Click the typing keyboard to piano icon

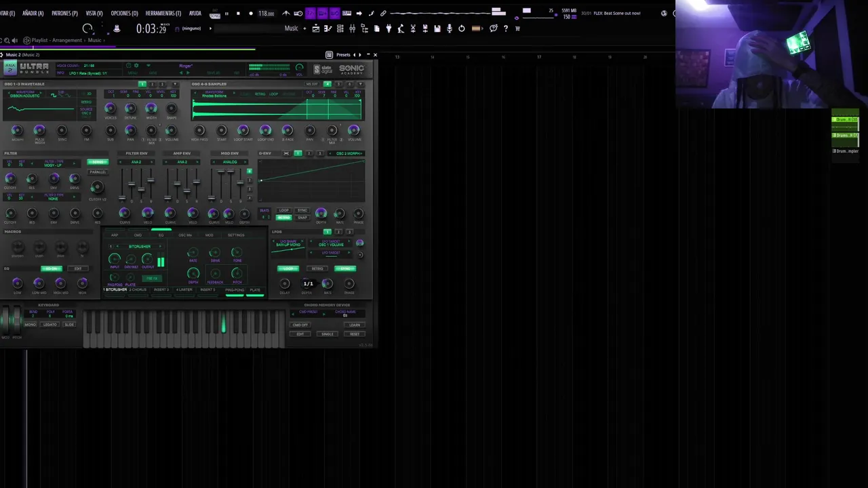tap(347, 13)
